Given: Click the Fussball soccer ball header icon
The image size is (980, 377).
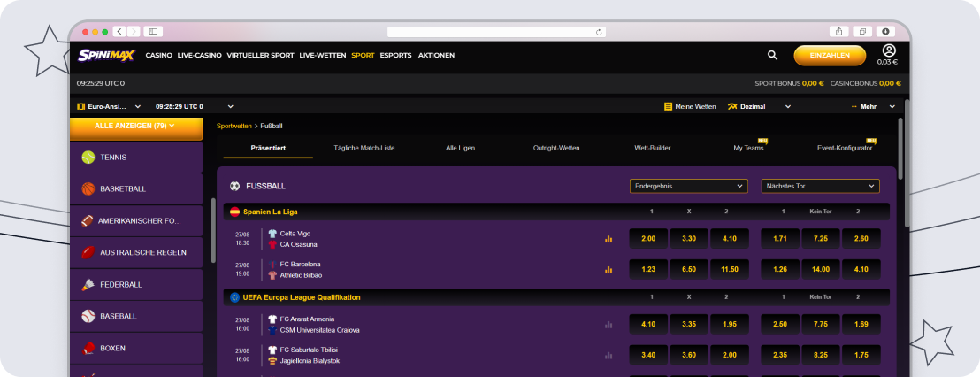Looking at the screenshot, I should coord(235,187).
